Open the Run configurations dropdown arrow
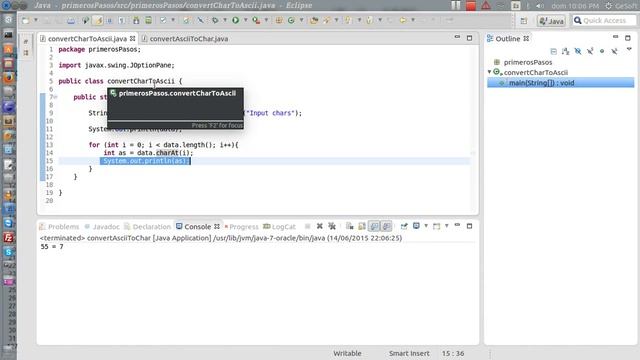The width and height of the screenshot is (640, 360). 245,20
